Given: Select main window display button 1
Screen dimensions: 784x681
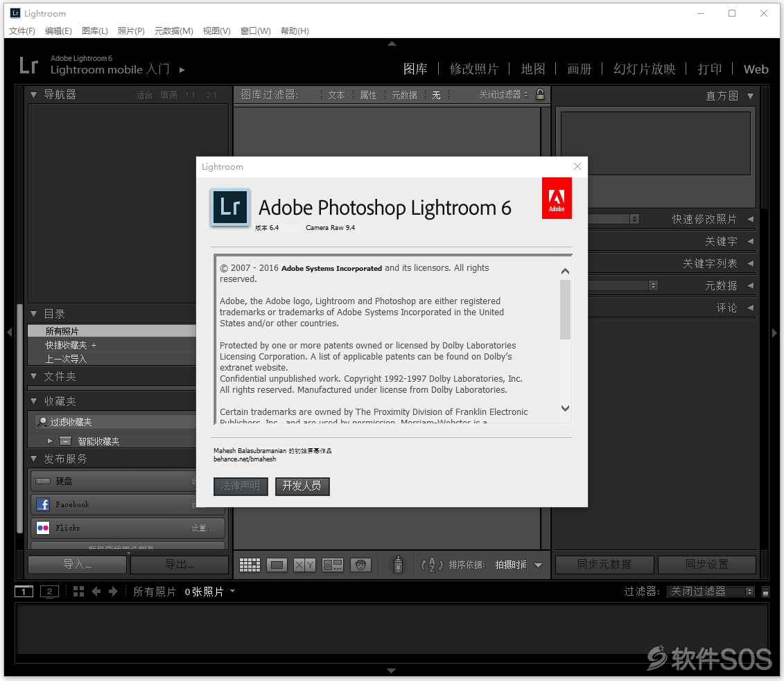Looking at the screenshot, I should pos(24,592).
